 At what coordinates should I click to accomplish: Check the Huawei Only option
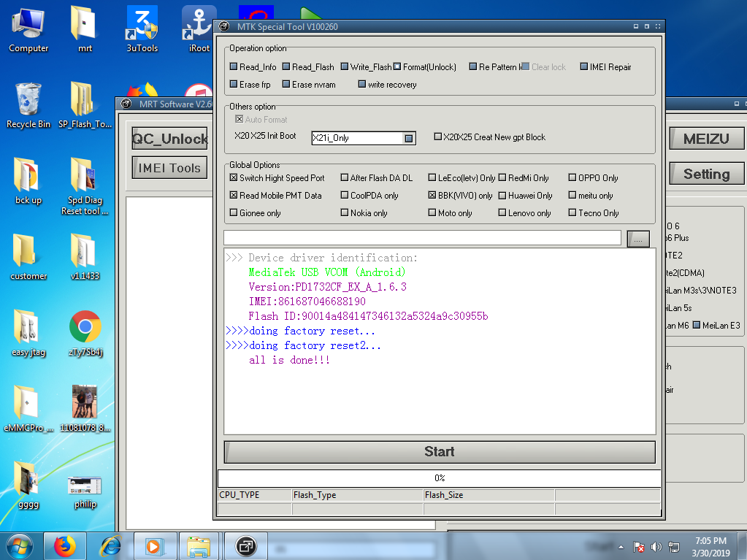click(502, 195)
